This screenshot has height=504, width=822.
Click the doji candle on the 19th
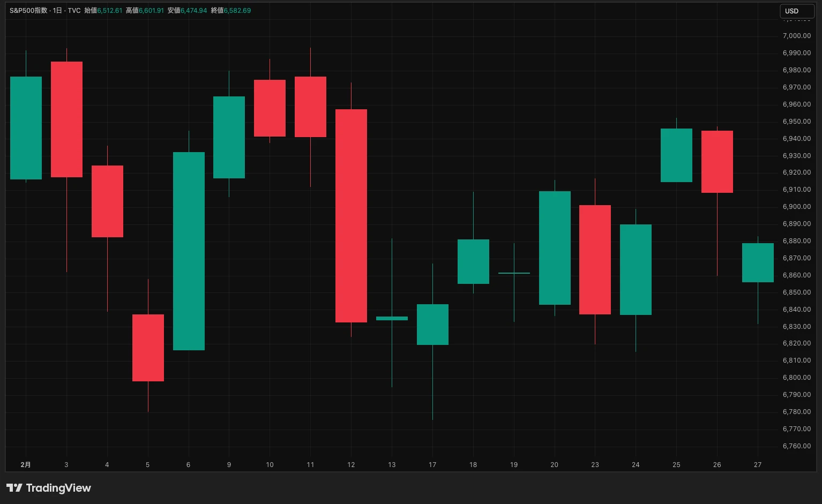[514, 273]
